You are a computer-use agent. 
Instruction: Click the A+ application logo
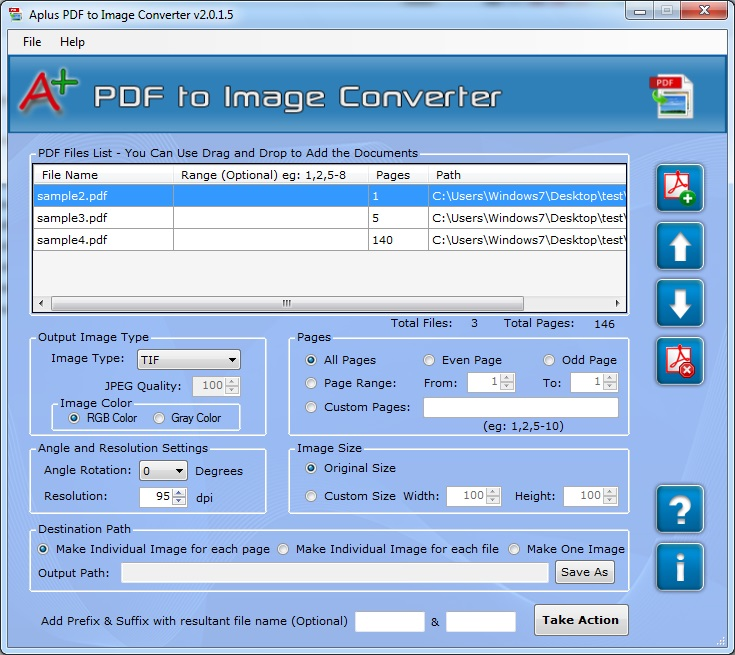48,92
